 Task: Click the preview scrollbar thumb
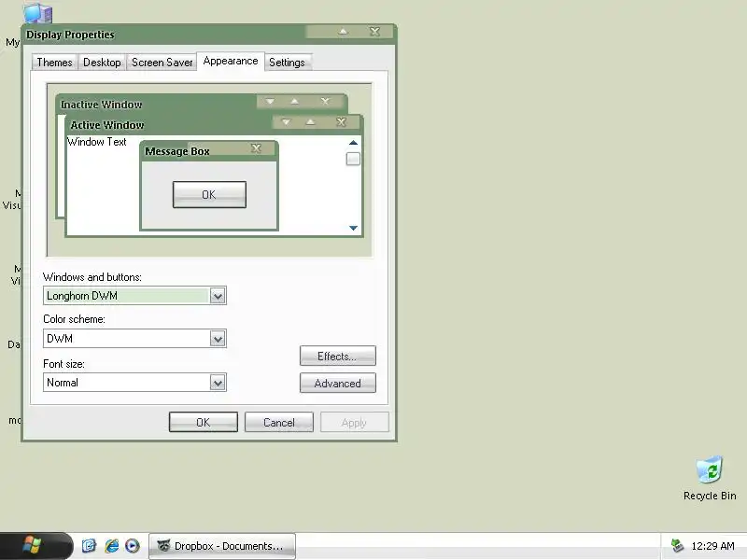(353, 159)
